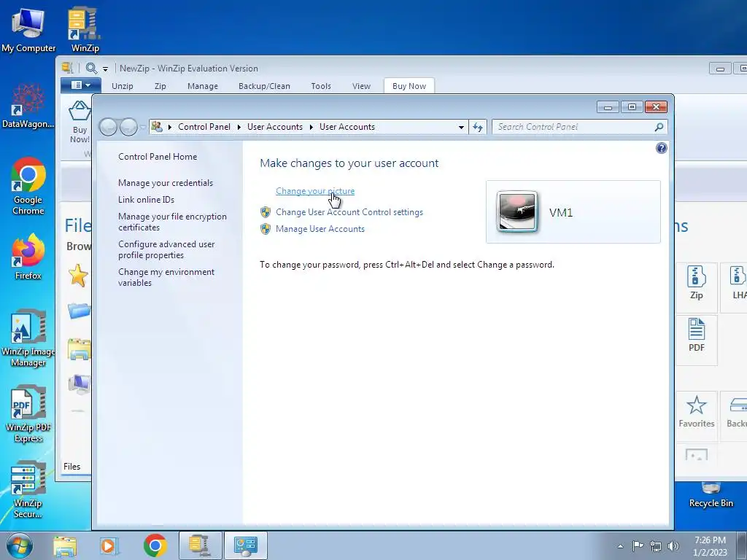Open Manage your credentials
747x560 pixels.
166,183
